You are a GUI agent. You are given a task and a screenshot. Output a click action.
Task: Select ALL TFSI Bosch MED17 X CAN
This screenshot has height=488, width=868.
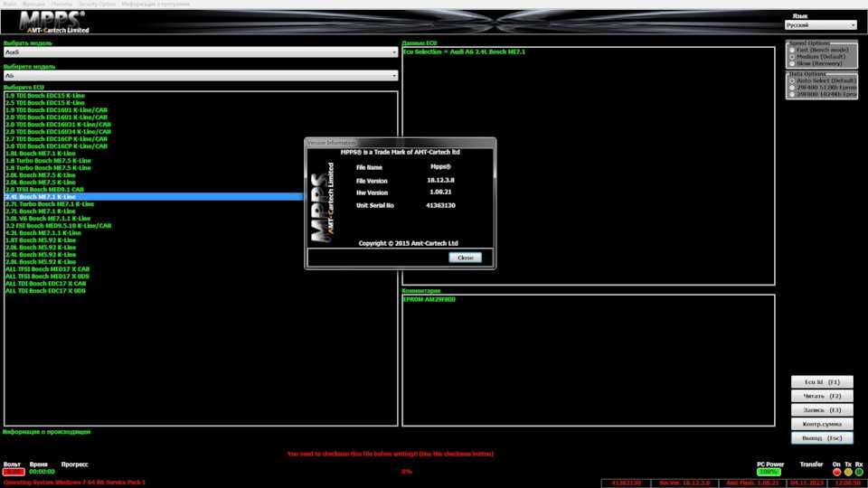tap(47, 269)
